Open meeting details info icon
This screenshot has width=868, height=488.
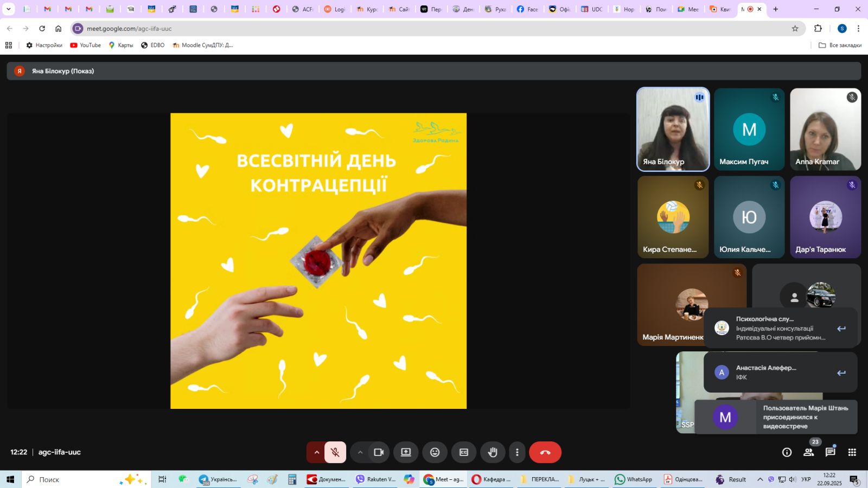787,452
